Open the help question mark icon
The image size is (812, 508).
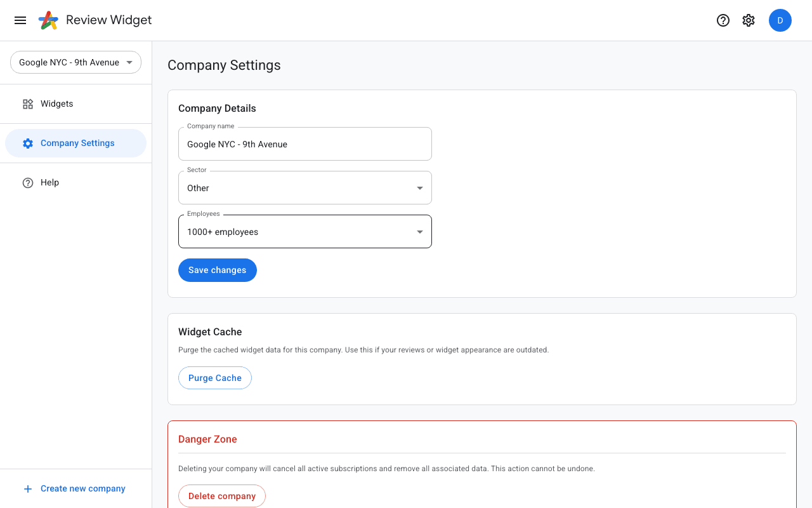coord(723,20)
